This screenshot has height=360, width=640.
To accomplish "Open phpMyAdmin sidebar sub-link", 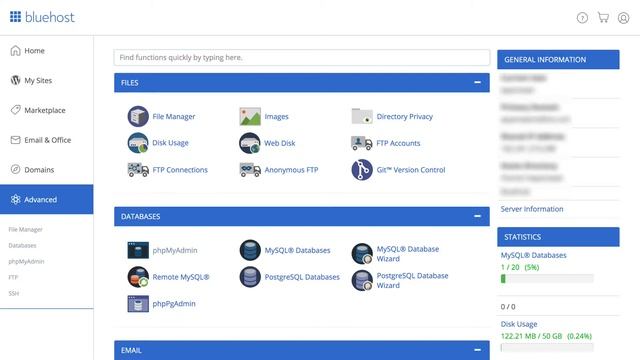I will [26, 261].
